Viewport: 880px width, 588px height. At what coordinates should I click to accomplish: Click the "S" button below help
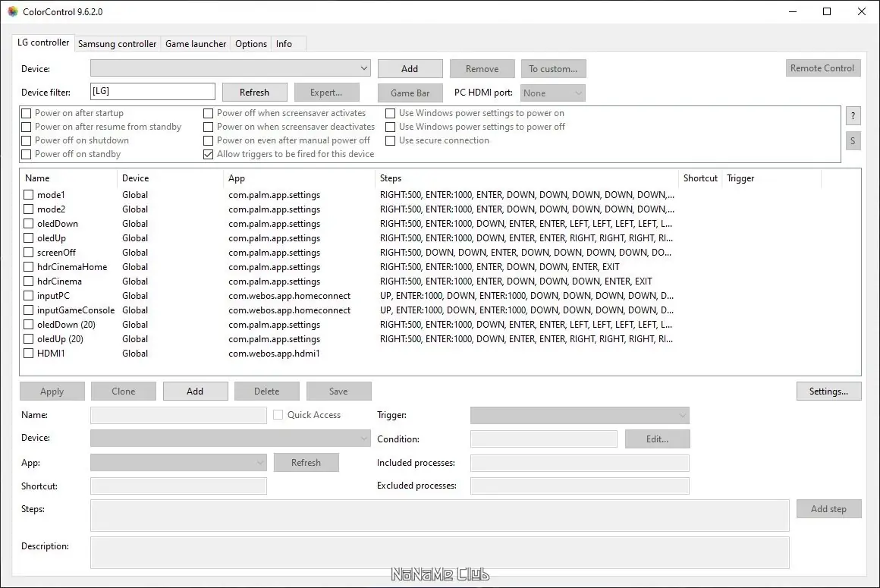click(x=853, y=141)
